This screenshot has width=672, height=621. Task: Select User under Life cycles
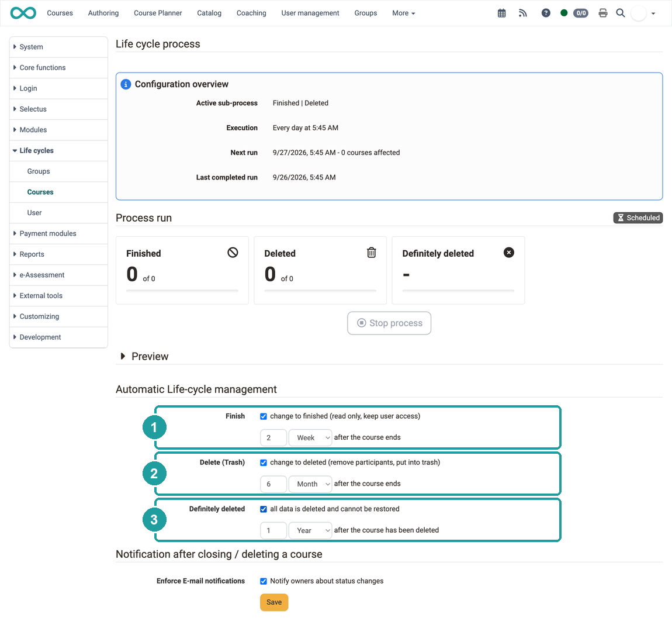click(58, 213)
